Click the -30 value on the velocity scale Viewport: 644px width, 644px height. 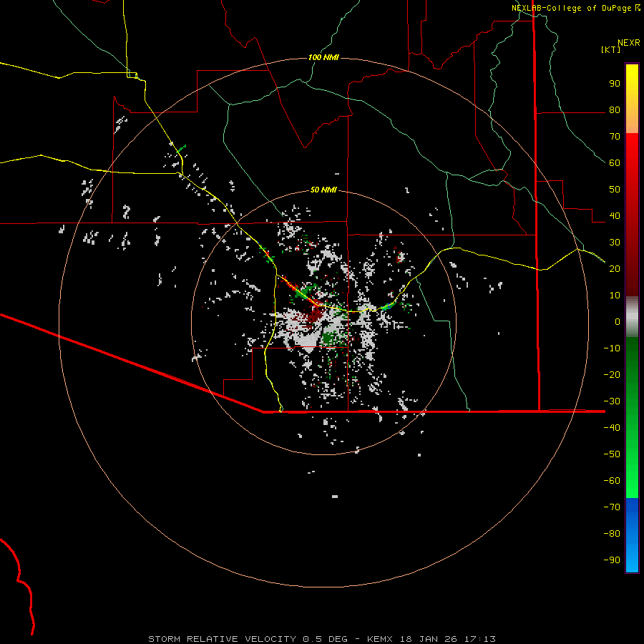pos(612,401)
